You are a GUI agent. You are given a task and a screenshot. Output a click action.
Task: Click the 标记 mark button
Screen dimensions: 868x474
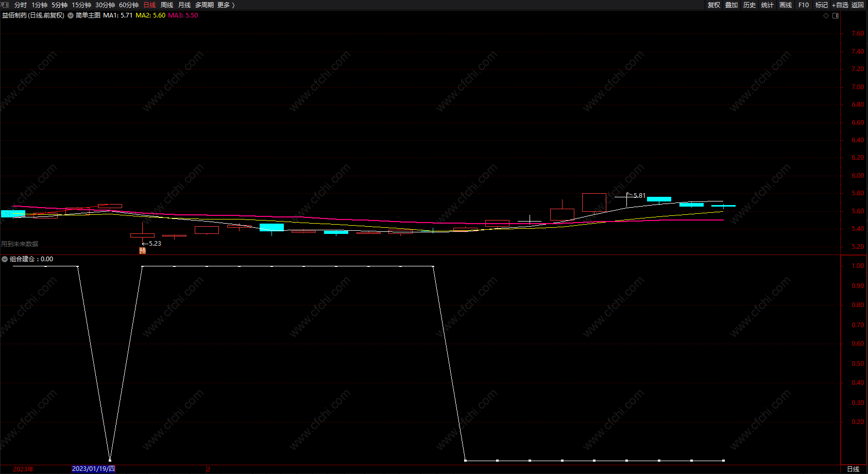[x=822, y=5]
